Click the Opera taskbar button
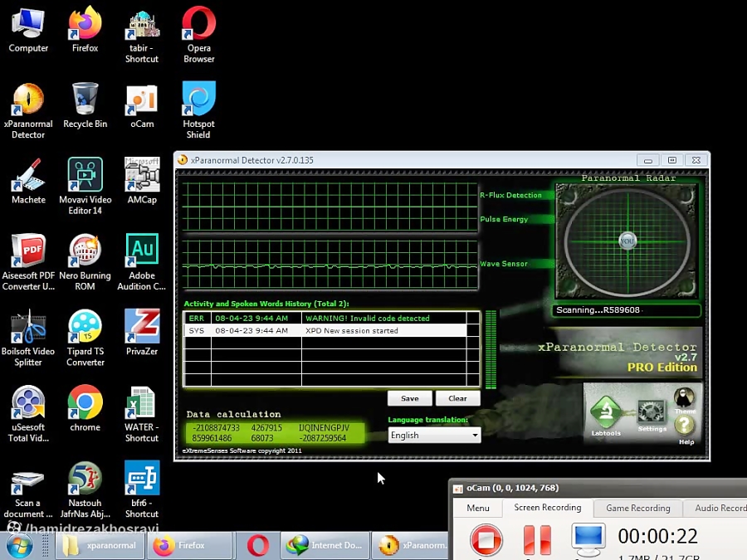747x560 pixels. pyautogui.click(x=258, y=545)
